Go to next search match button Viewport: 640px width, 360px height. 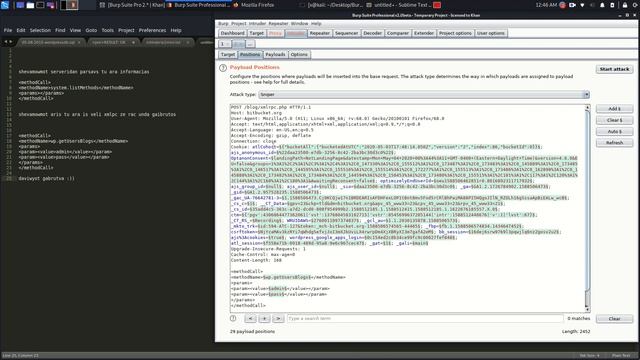[x=278, y=318]
